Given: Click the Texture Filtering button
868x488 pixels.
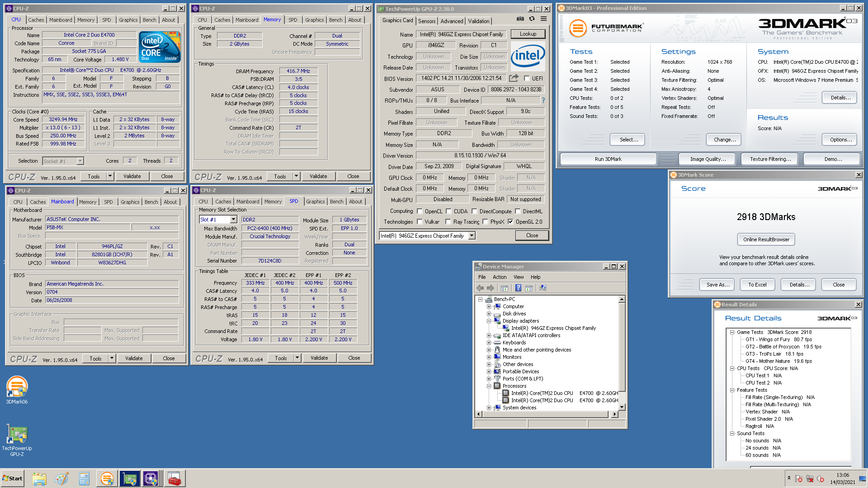Looking at the screenshot, I should (770, 159).
